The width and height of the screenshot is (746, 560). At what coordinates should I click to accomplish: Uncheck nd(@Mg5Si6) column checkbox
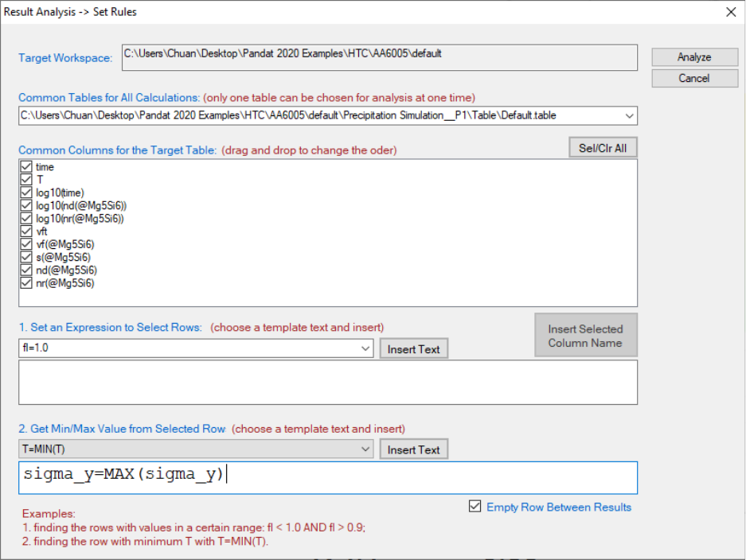[26, 270]
